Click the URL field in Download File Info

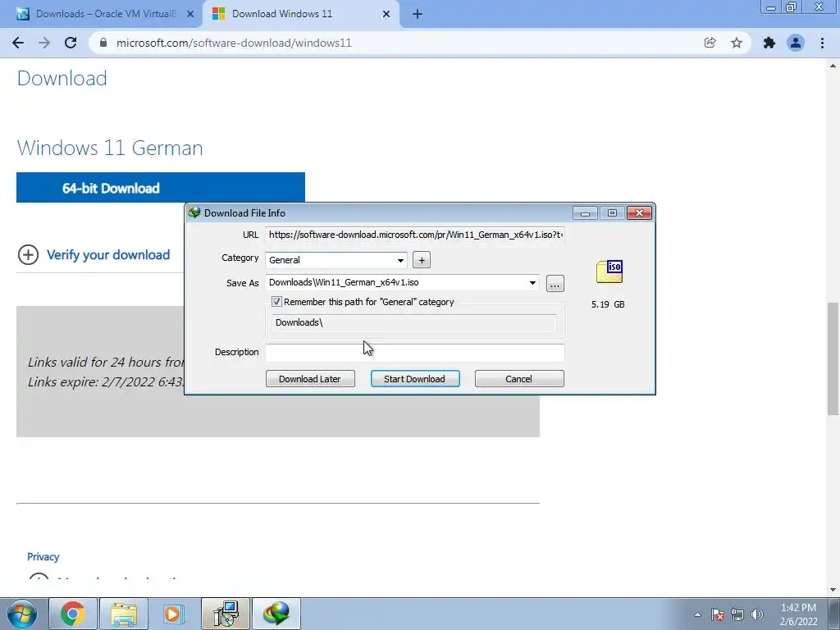pyautogui.click(x=414, y=235)
